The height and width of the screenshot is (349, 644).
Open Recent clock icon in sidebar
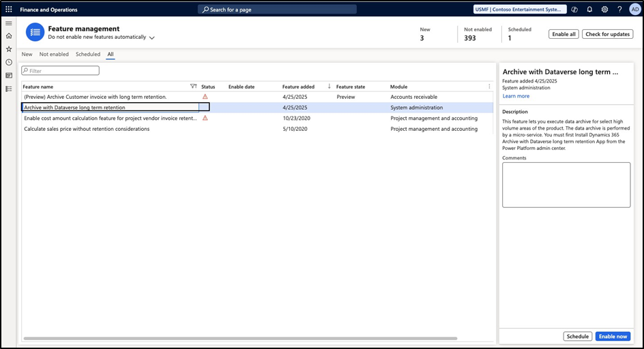(9, 62)
